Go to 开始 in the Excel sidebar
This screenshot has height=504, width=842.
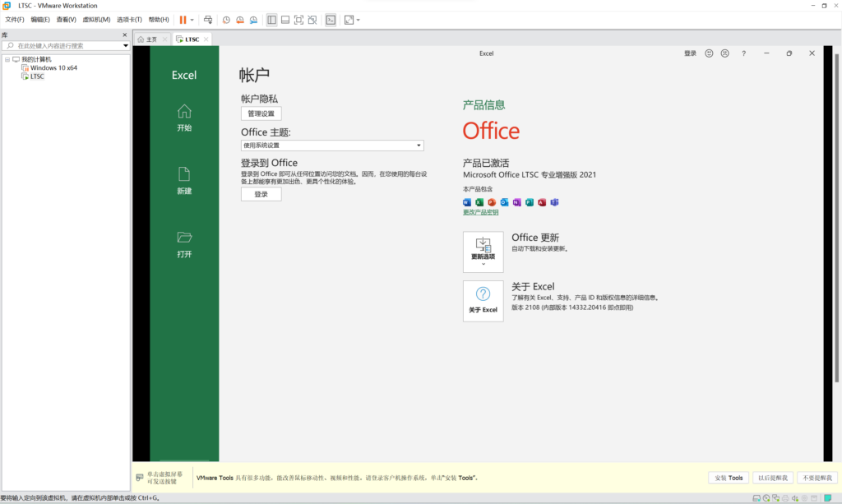coord(184,118)
